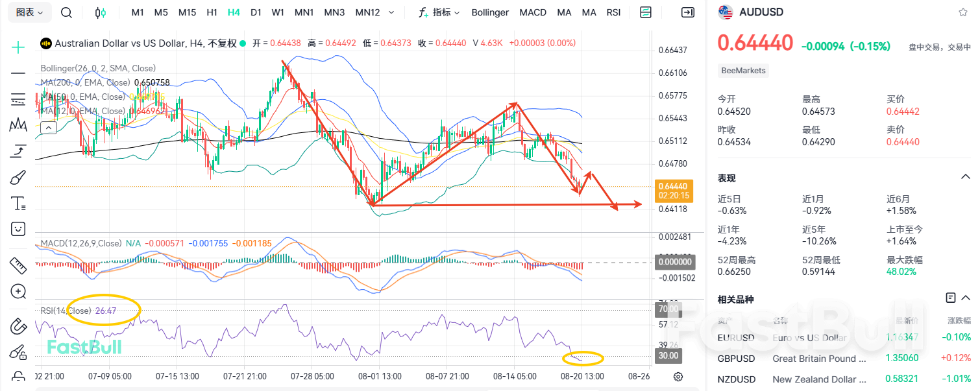Viewport: 980px width, 391px height.
Task: Open the symbol search magnifier
Action: pos(66,12)
